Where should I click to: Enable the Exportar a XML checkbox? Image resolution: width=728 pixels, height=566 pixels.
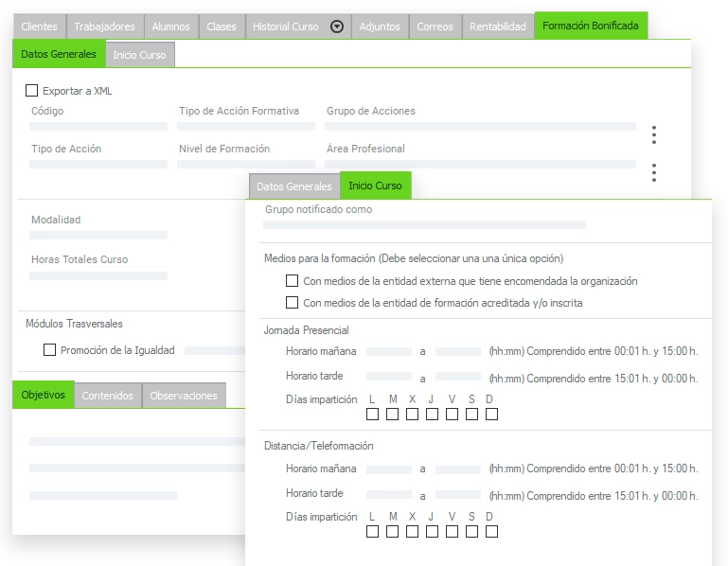tap(32, 91)
